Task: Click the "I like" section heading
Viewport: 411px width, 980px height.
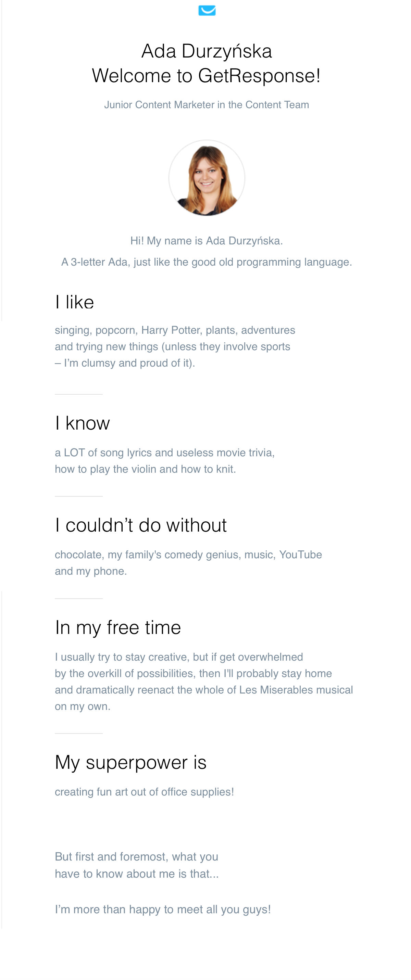Action: [75, 302]
